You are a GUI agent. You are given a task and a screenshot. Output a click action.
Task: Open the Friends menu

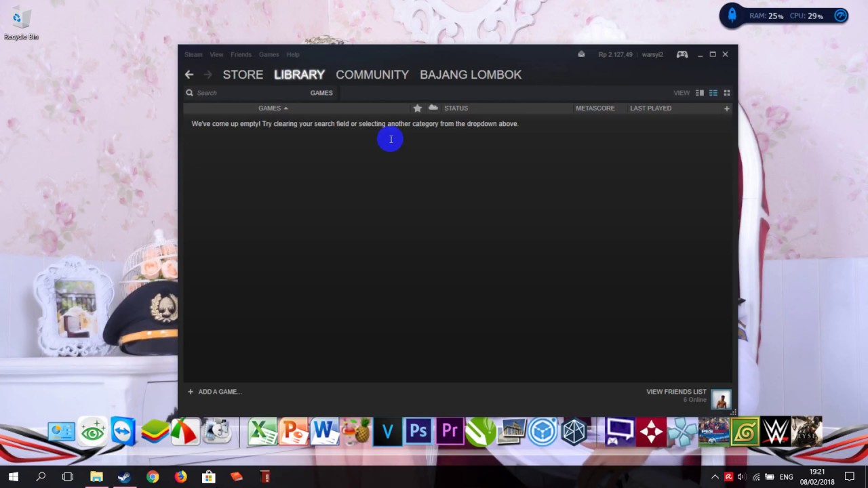pos(241,54)
